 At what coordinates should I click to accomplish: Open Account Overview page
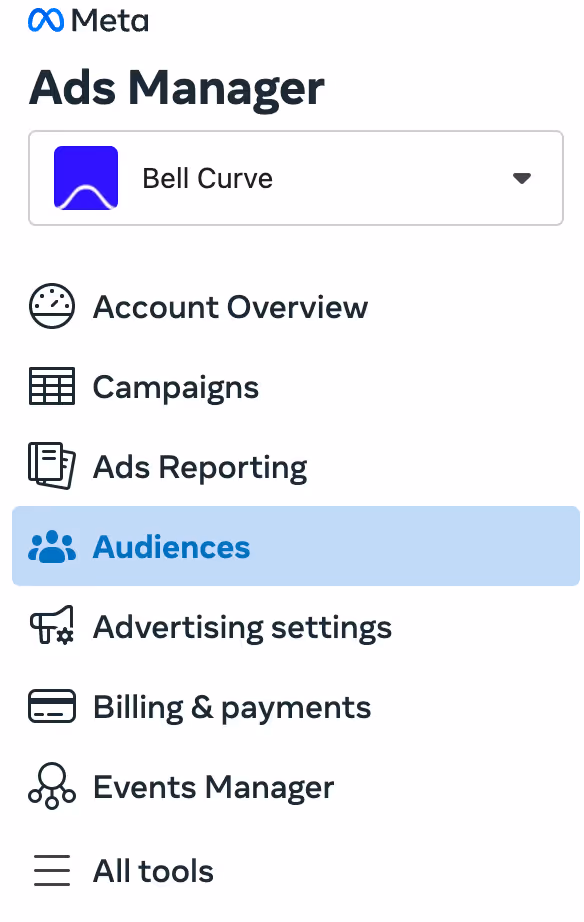(230, 307)
